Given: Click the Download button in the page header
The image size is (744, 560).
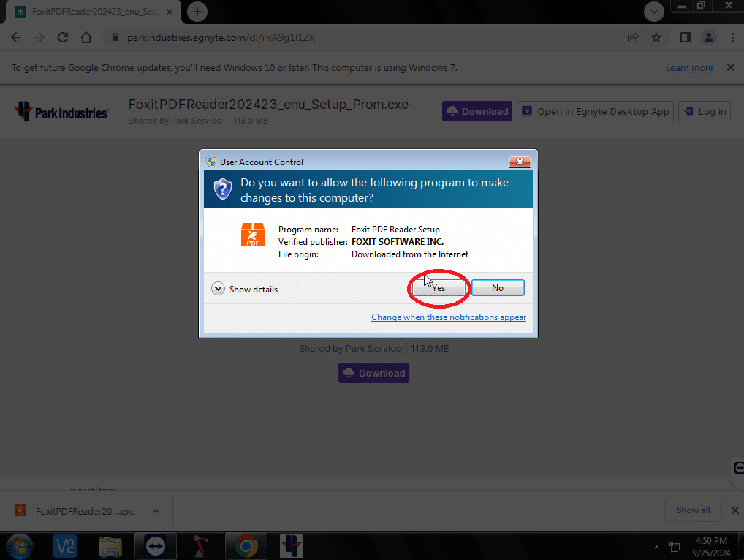Looking at the screenshot, I should 477,111.
